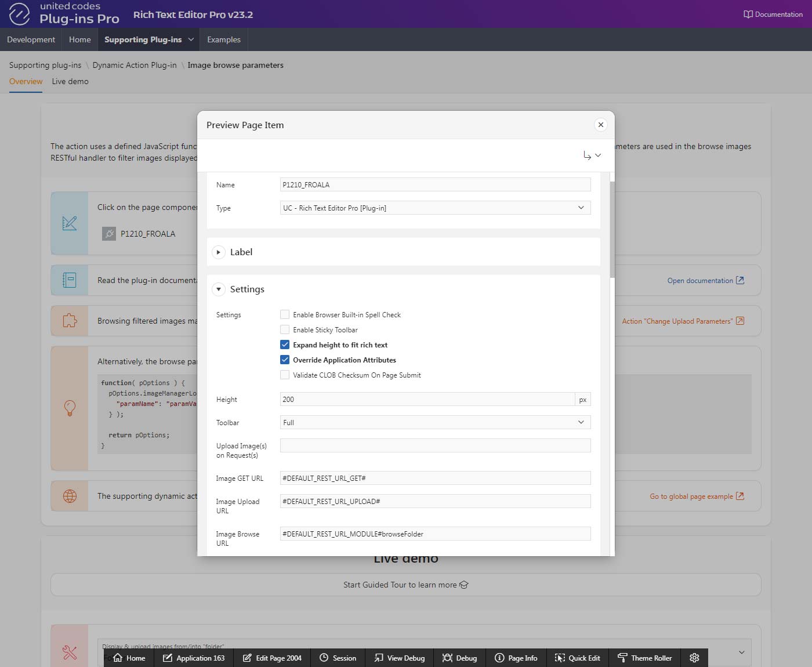The width and height of the screenshot is (812, 667).
Task: Open the Supporting Plug-ins menu chevron
Action: (191, 39)
